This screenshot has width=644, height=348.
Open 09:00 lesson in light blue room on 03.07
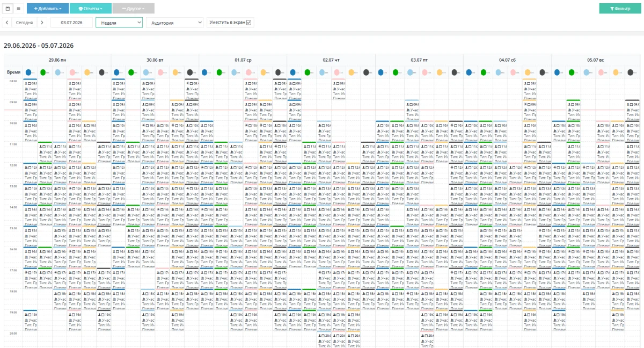tap(412, 111)
